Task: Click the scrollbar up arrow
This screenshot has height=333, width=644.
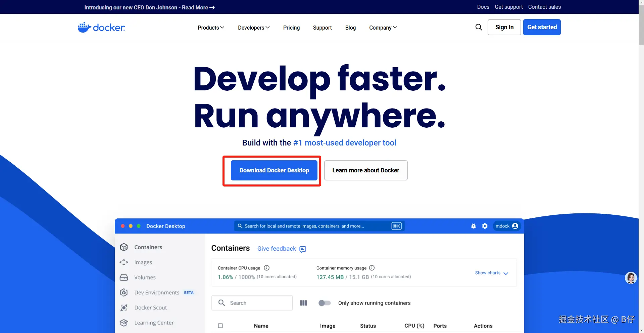Action: (641, 3)
